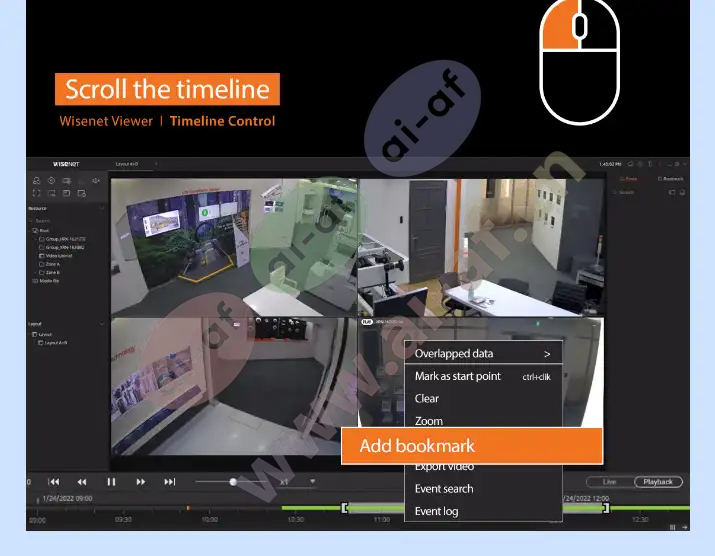Click the circular settings icon in toolbar

click(52, 181)
